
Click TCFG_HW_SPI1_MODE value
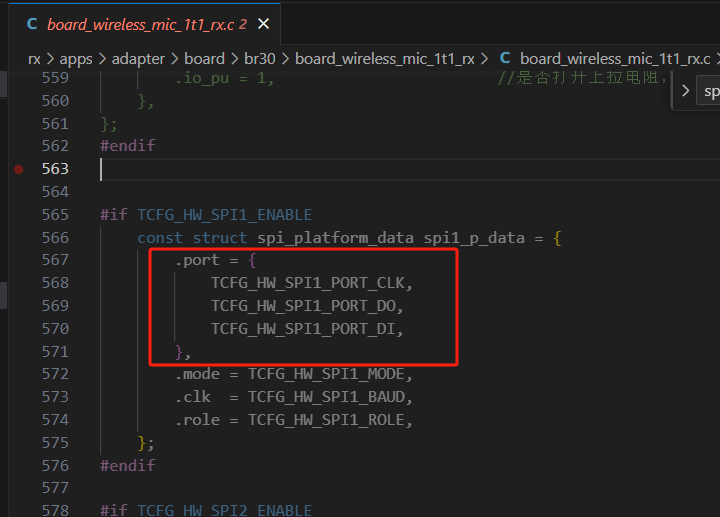pos(326,374)
